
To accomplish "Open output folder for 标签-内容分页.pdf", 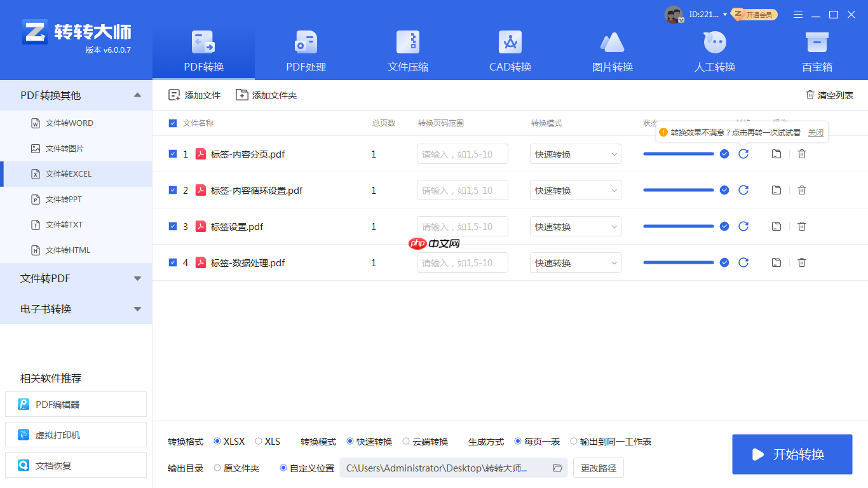I will click(x=776, y=154).
